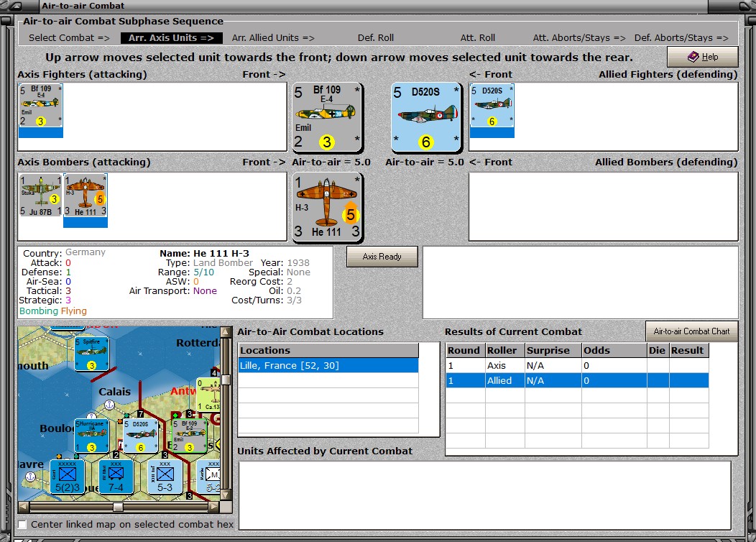Click the Arr. Axis Units subphase step
The width and height of the screenshot is (756, 542).
coord(171,37)
